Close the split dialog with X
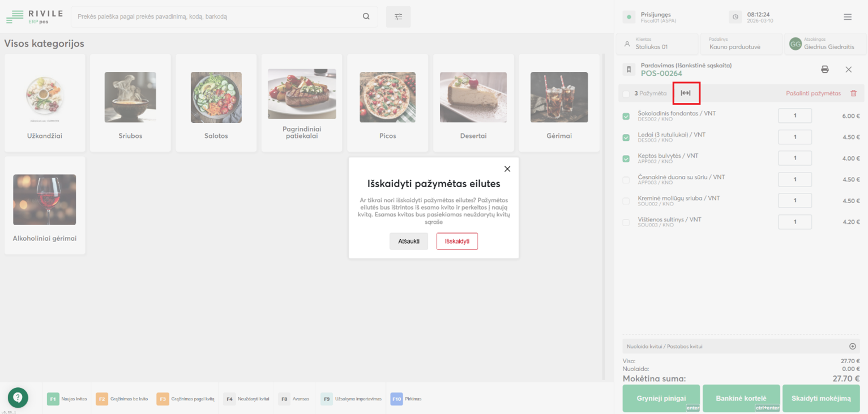 click(507, 169)
